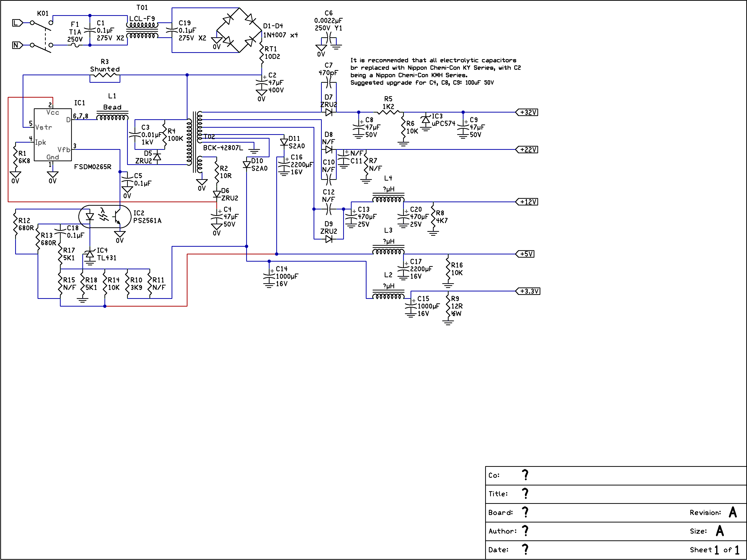Click the D6 ZRU2 diode label
Screen dimensions: 747x560
pyautogui.click(x=230, y=194)
